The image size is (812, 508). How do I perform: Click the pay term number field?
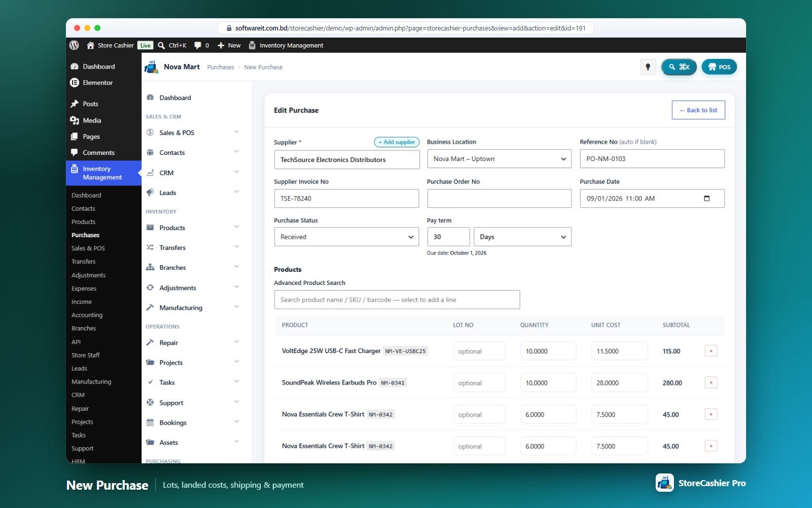pyautogui.click(x=449, y=237)
